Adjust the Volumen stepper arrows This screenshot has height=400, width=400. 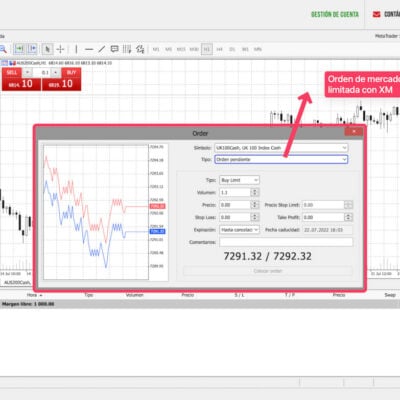(255, 192)
